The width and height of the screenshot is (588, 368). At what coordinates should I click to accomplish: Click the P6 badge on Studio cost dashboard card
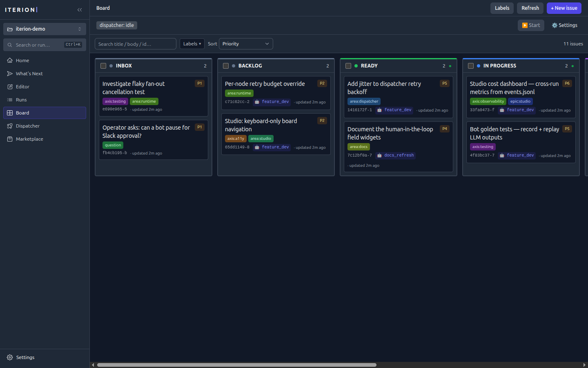click(x=567, y=83)
